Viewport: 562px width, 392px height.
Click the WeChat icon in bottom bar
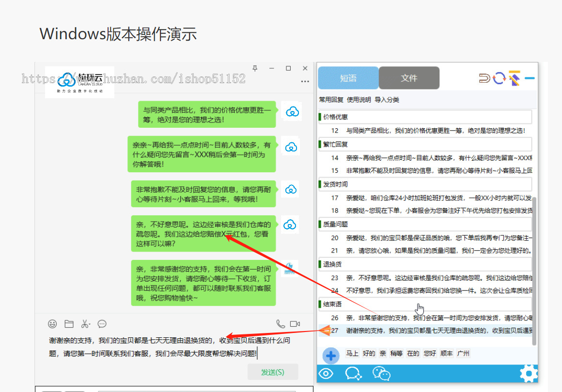381,374
